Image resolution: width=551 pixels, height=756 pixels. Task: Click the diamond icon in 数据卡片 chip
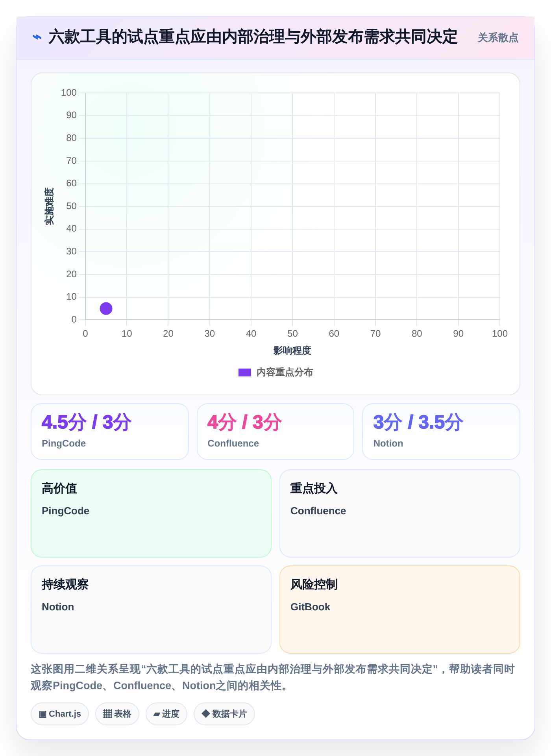205,713
